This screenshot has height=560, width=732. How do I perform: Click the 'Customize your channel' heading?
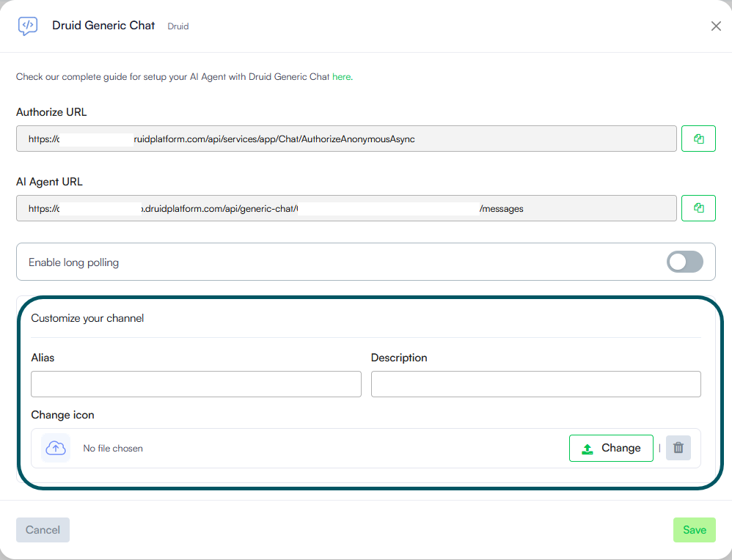[87, 318]
